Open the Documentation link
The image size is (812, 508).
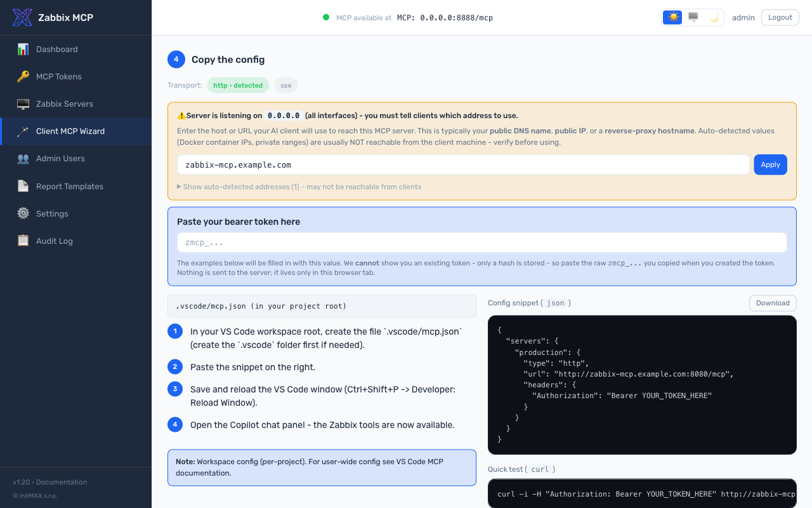tap(62, 482)
